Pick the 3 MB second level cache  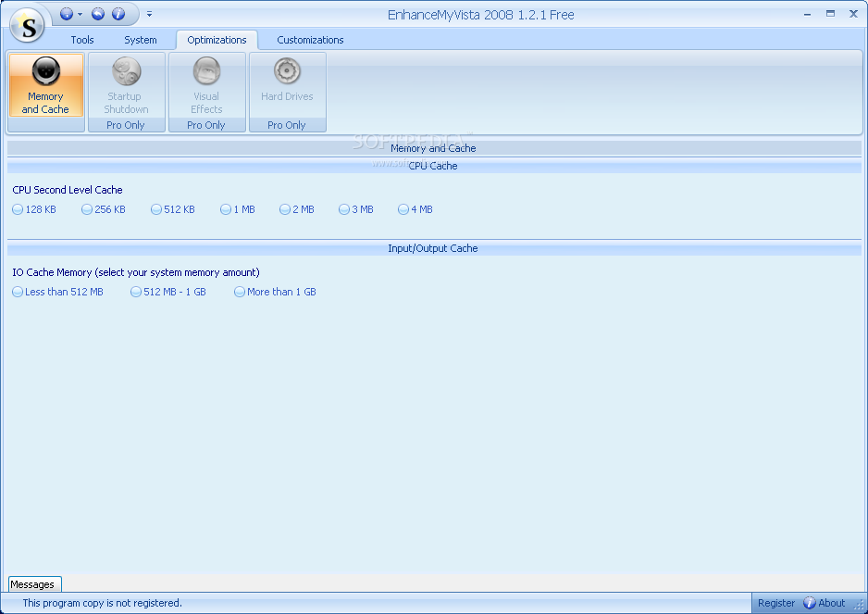coord(356,209)
